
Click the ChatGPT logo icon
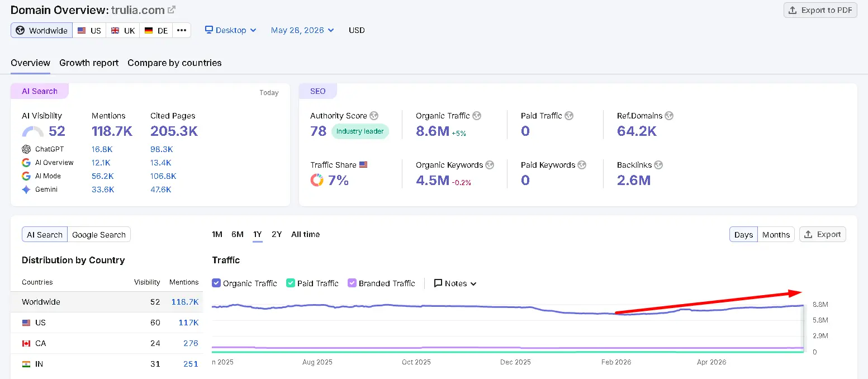coord(26,149)
